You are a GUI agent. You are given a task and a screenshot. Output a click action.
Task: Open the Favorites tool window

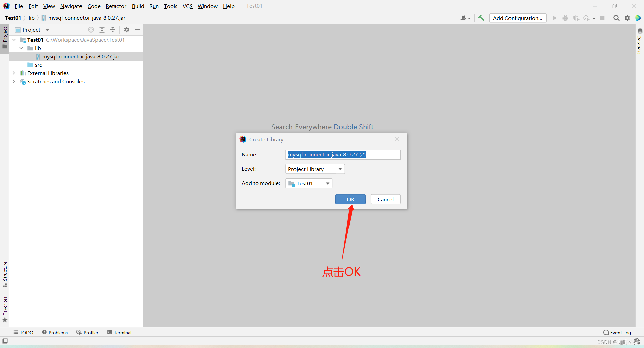click(5, 309)
